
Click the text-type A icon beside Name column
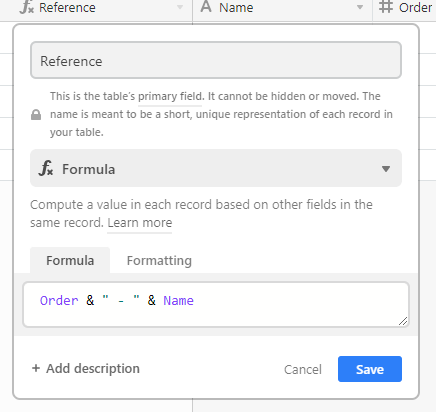[x=206, y=7]
